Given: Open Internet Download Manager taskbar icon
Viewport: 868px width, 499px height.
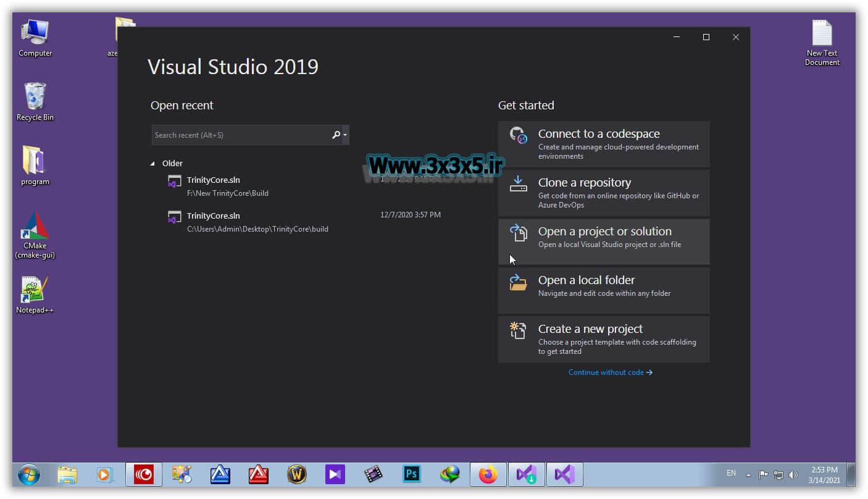Looking at the screenshot, I should pyautogui.click(x=450, y=474).
